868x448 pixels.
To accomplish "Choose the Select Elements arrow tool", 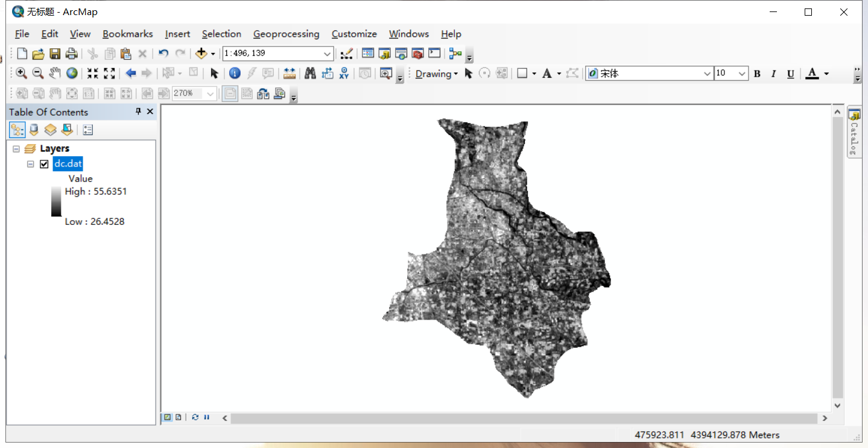I will point(214,74).
